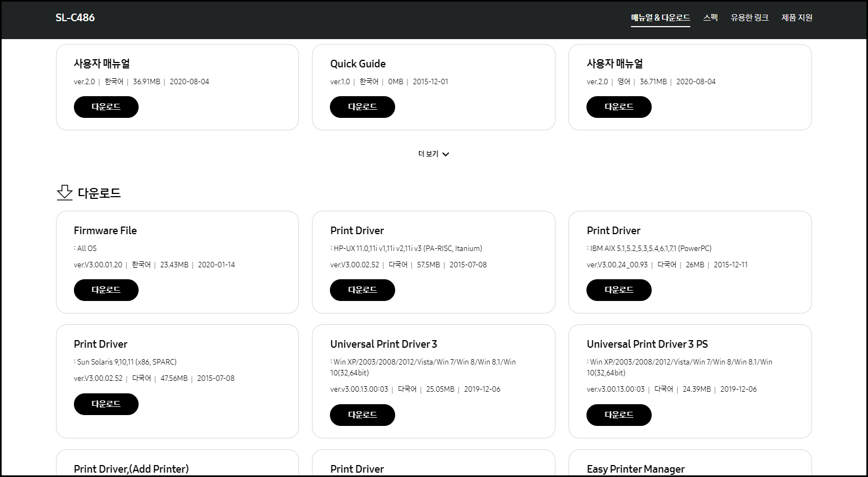Click the Universal Print Driver 3 PS title
Image resolution: width=868 pixels, height=477 pixels.
[x=647, y=344]
